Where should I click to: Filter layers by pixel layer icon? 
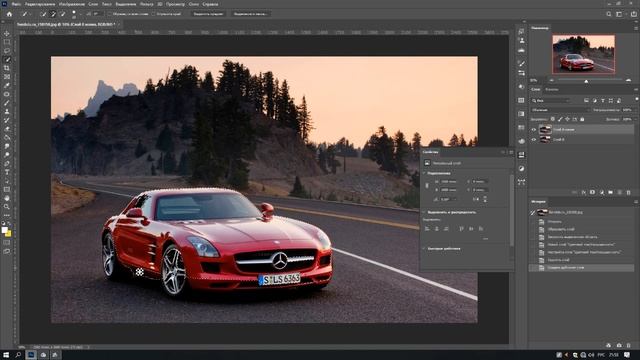click(586, 100)
